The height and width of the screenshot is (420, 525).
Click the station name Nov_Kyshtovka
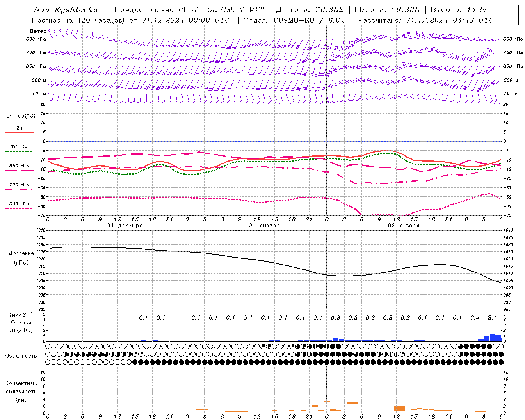pyautogui.click(x=66, y=10)
